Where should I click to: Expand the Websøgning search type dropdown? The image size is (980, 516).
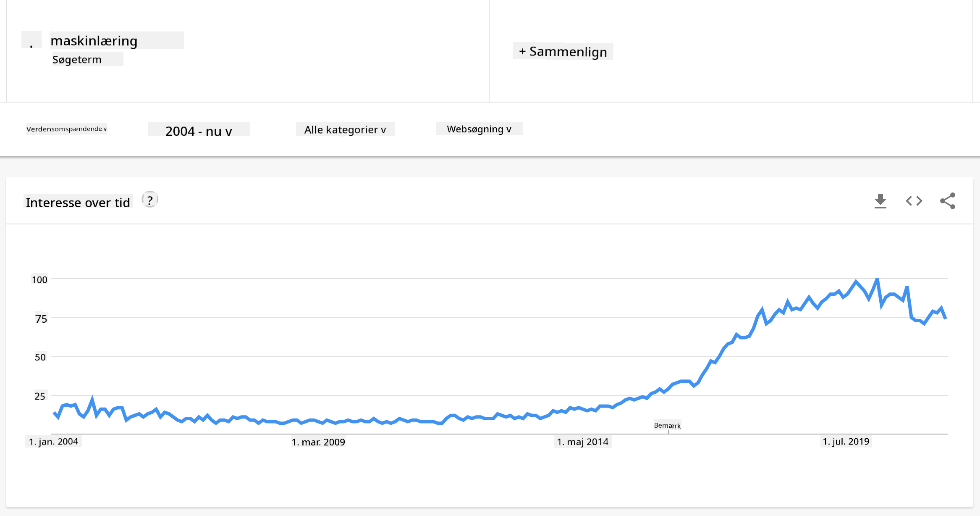coord(479,129)
